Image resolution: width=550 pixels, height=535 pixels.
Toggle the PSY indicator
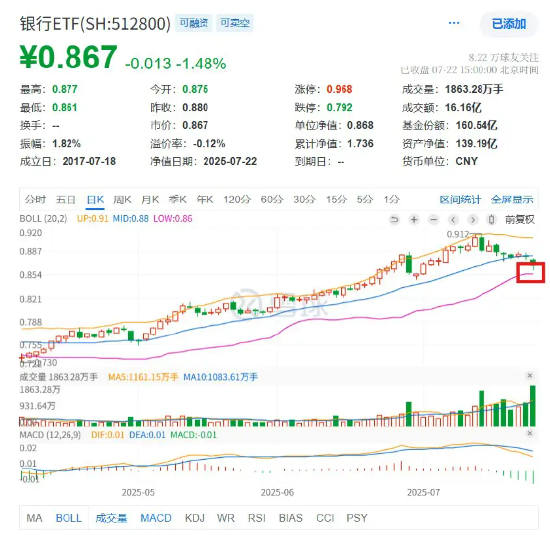[x=357, y=518]
